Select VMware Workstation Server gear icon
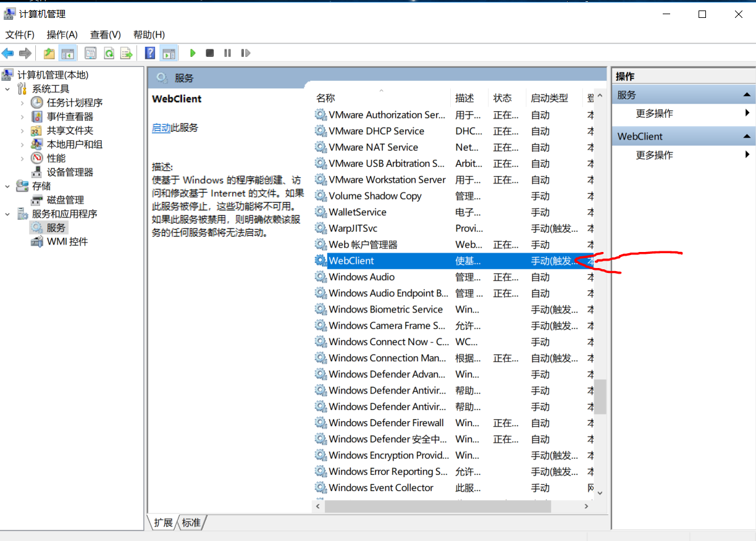The height and width of the screenshot is (541, 756). tap(321, 180)
